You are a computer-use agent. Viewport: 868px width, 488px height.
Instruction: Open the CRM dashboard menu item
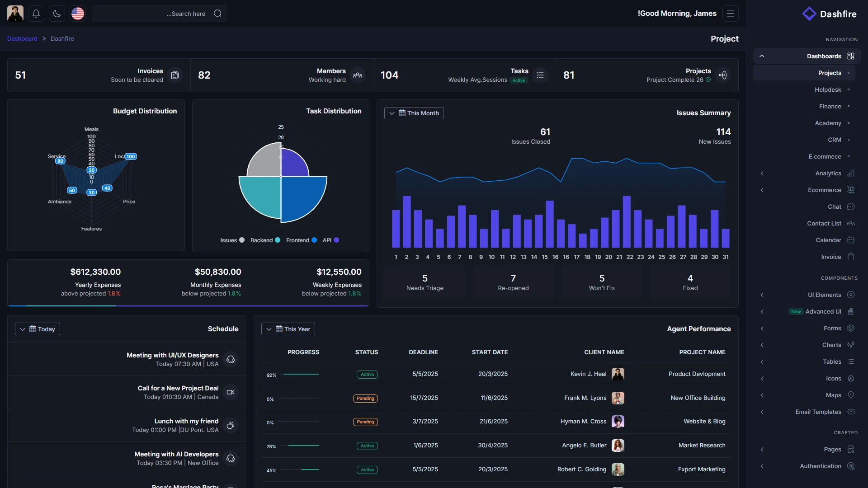805,140
